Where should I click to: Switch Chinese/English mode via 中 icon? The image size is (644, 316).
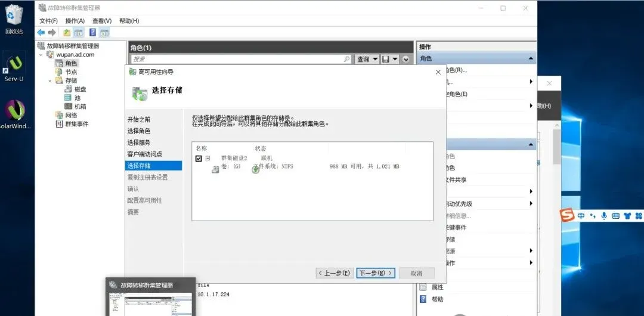tap(581, 216)
